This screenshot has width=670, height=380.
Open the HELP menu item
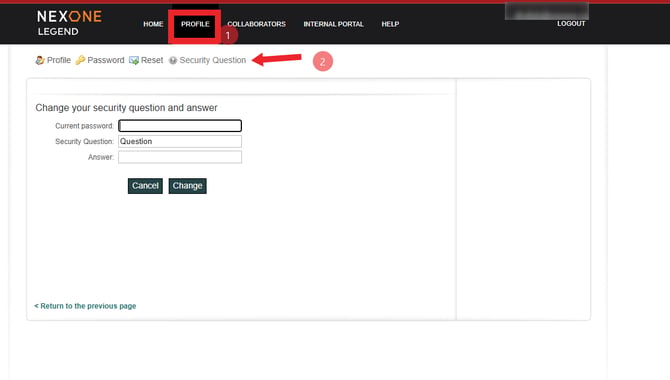390,24
